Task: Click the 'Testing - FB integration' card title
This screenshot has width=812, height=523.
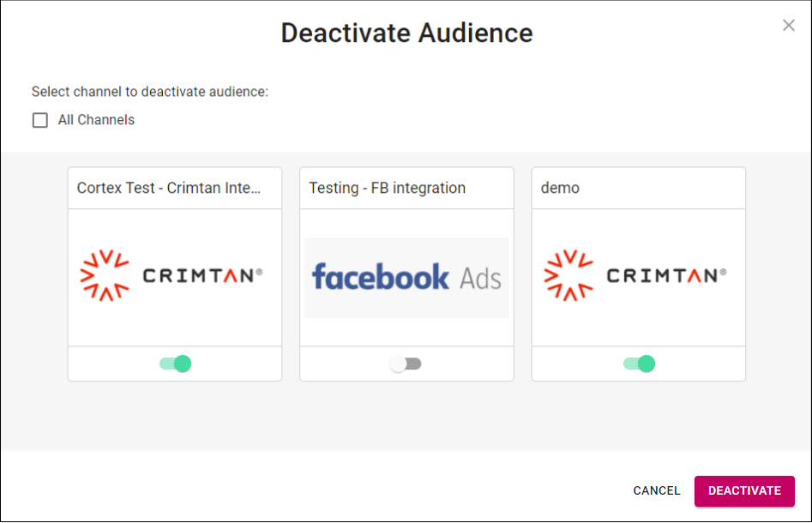Action: pos(387,188)
